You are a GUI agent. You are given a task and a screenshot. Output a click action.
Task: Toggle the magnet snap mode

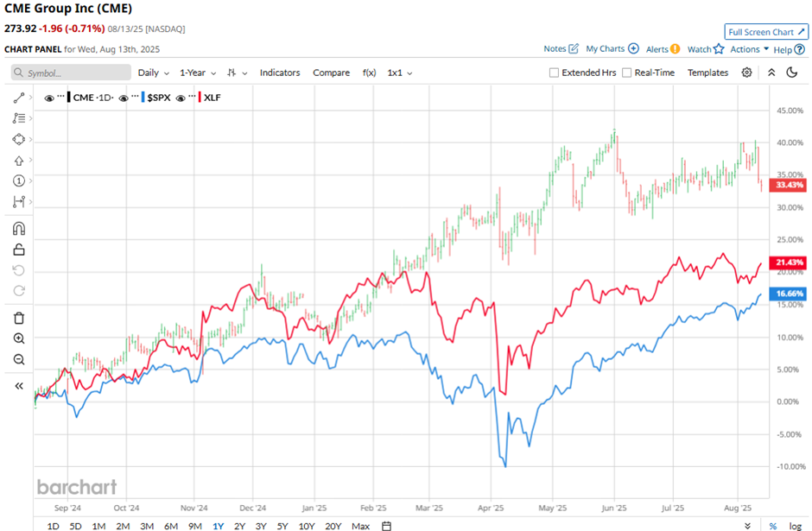pos(19,229)
